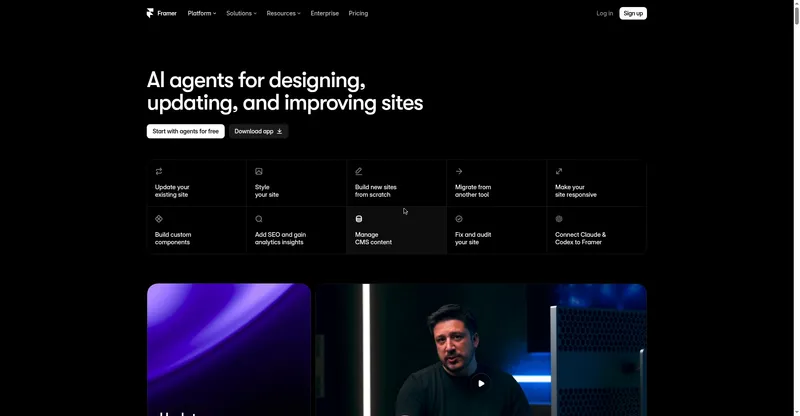The width and height of the screenshot is (800, 416).
Task: Click the icon for Connect Claude & Codex
Action: click(x=559, y=219)
